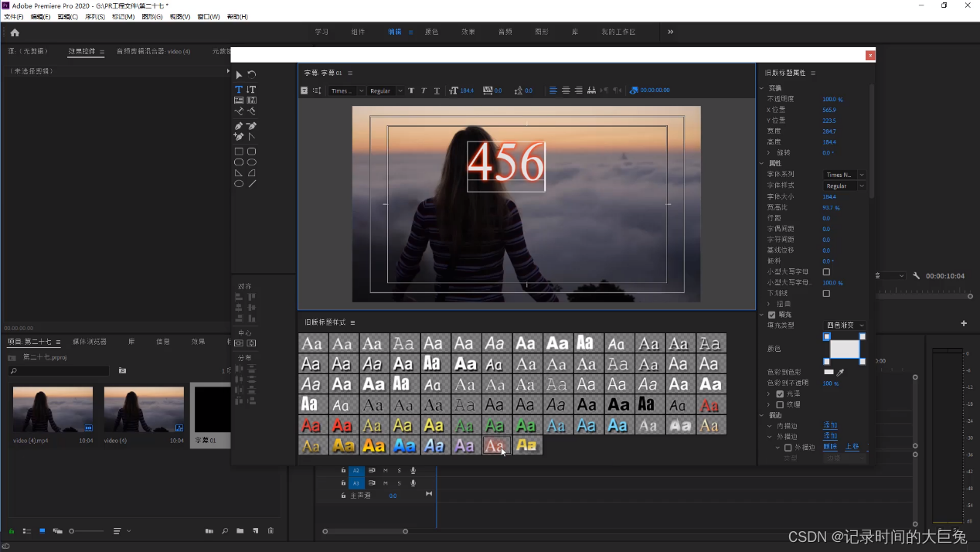Toggle the 下划线 underline checkbox
This screenshot has height=552, width=980.
pos(826,294)
